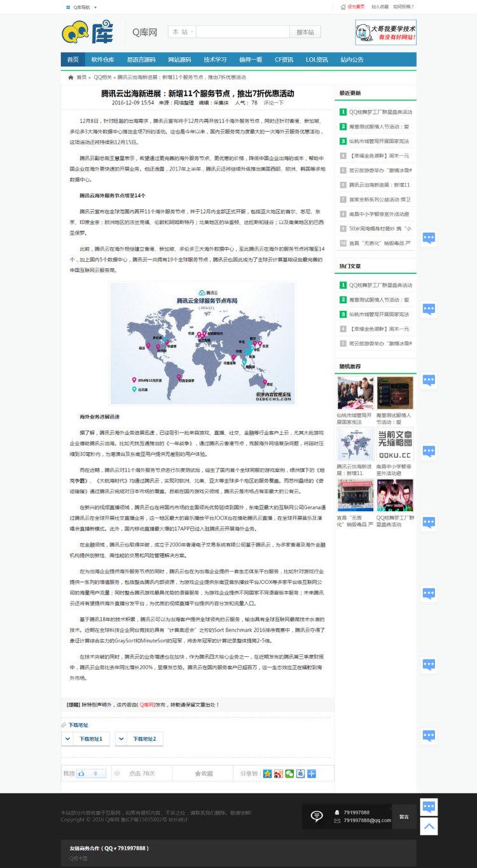Open the CF资讯 navigation tab

pos(284,60)
